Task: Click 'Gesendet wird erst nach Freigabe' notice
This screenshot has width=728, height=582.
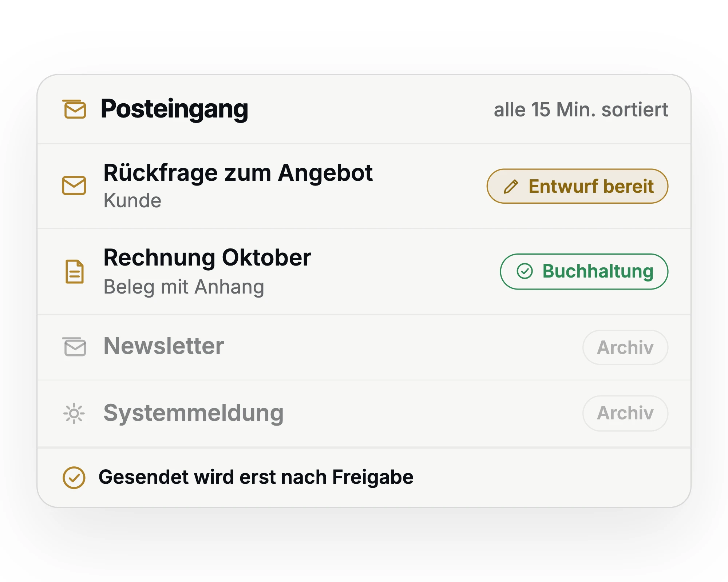Action: [256, 477]
